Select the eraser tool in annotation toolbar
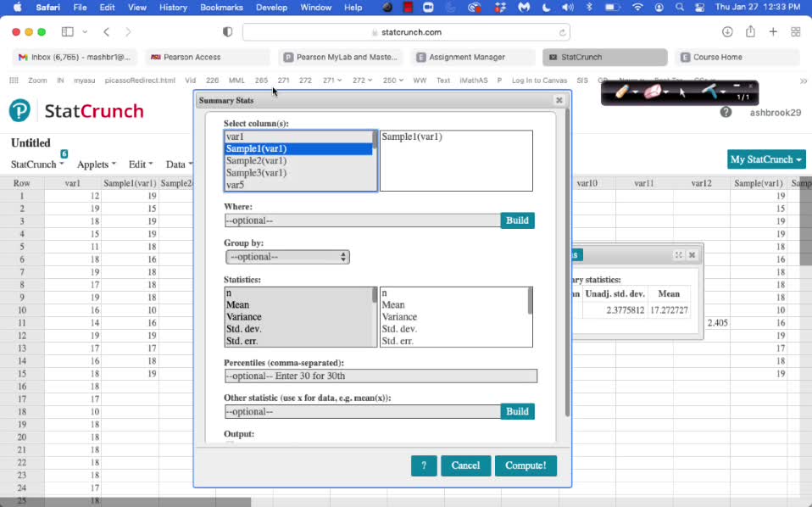The height and width of the screenshot is (507, 812). (653, 92)
